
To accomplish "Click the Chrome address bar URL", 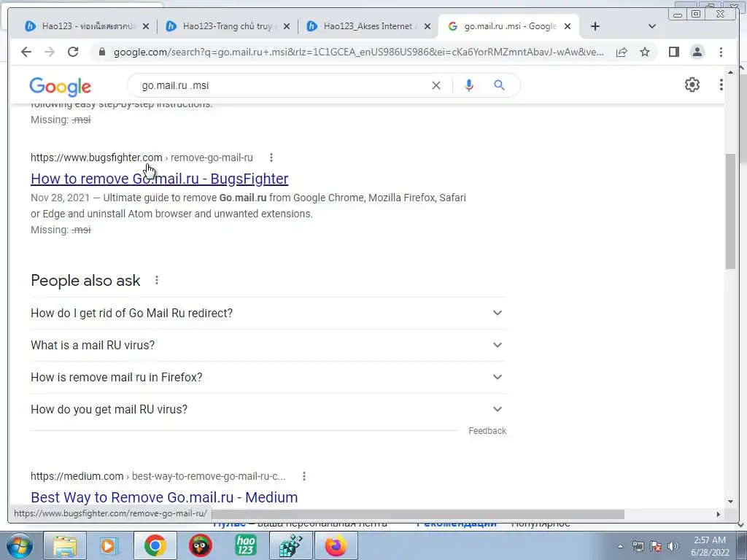I will (358, 52).
